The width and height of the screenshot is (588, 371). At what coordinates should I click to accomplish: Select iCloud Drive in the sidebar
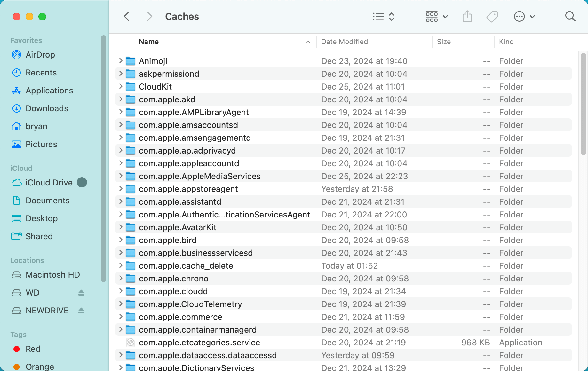49,182
